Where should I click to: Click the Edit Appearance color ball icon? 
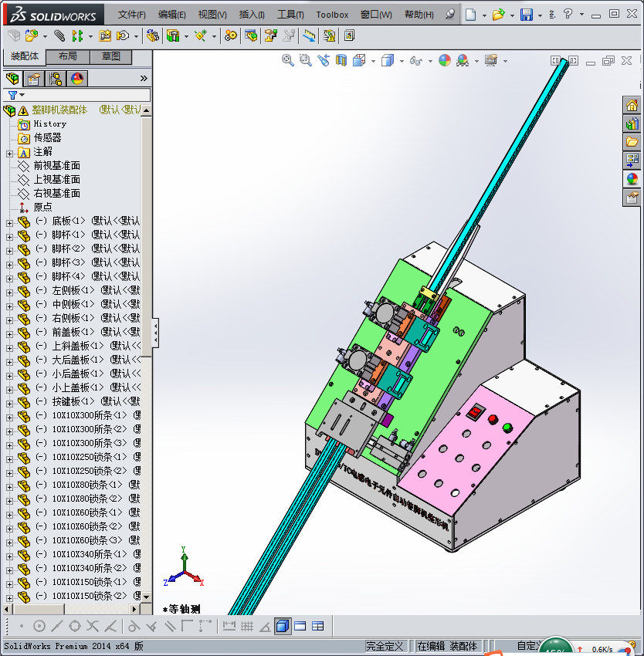[445, 61]
